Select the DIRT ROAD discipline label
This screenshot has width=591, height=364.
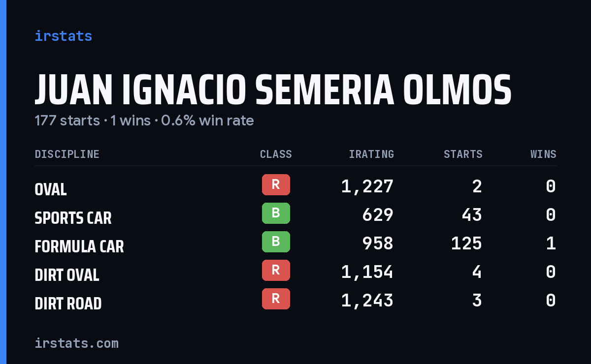[x=68, y=303]
